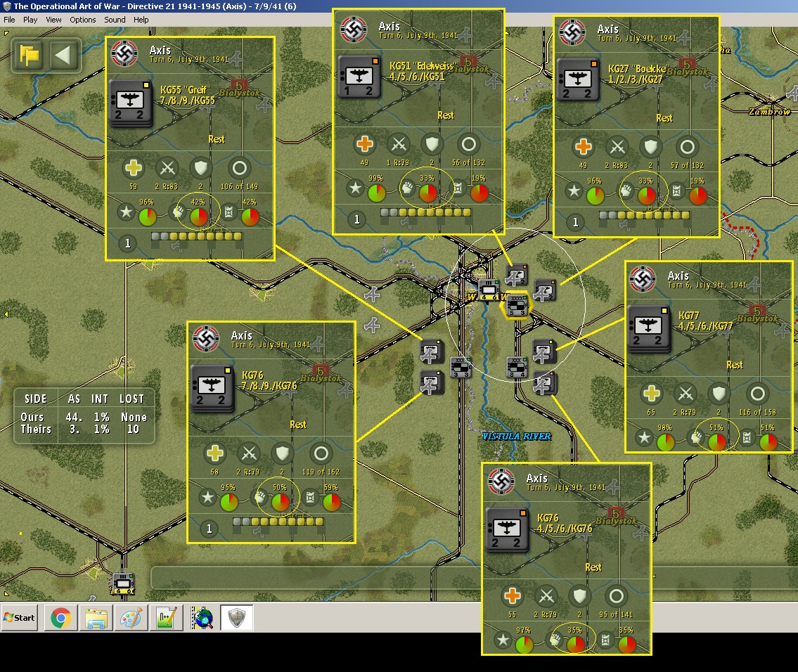Image resolution: width=798 pixels, height=672 pixels.
Task: Click the proficiency star in KG76 7./8./9. panel
Action: coord(207,497)
